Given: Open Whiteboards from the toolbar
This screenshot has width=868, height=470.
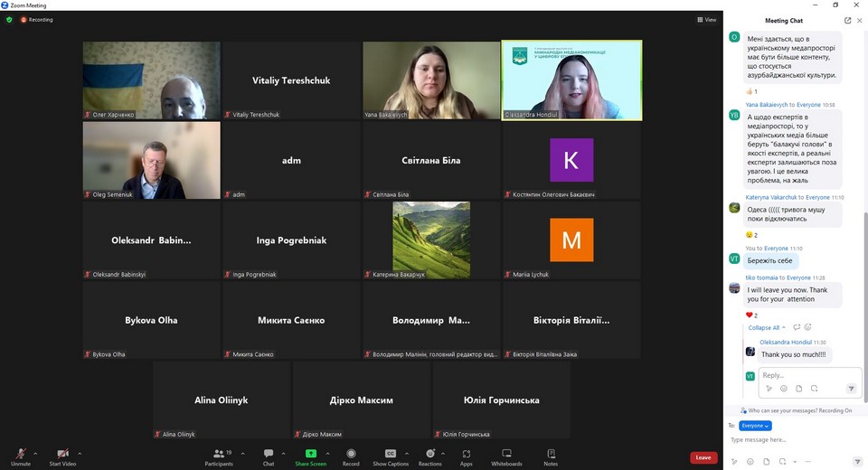Looking at the screenshot, I should click(506, 456).
